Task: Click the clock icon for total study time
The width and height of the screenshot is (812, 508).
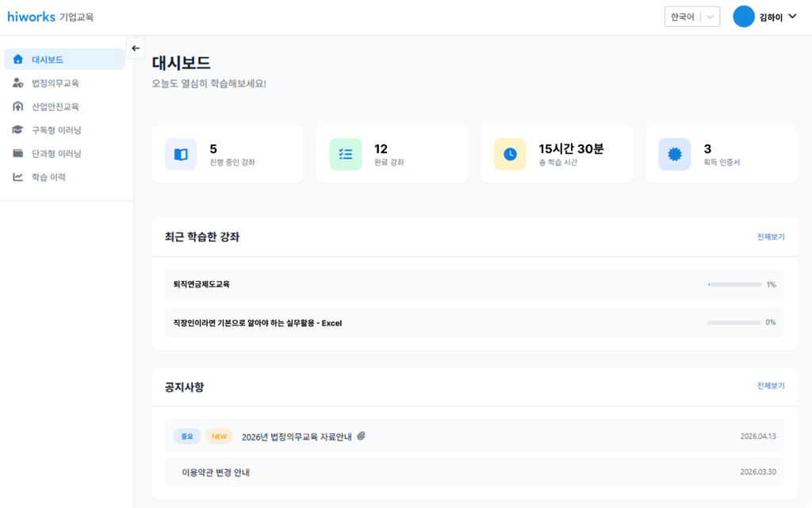Action: tap(510, 154)
